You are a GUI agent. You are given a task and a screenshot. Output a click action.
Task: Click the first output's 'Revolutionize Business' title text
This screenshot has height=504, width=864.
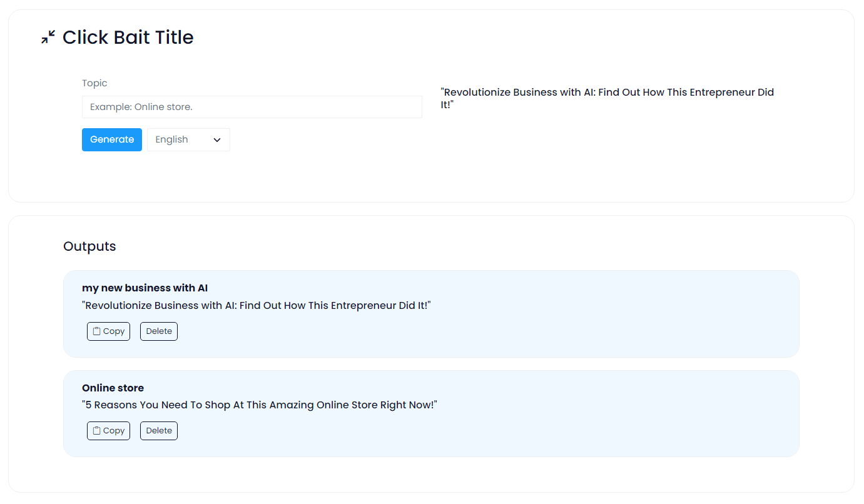click(257, 306)
